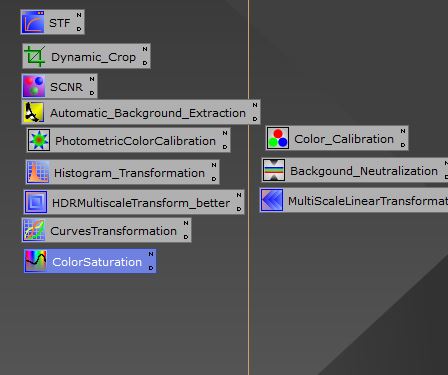Image resolution: width=448 pixels, height=375 pixels.
Task: Click the CurvesTransformation curves icon
Action: coord(34,230)
